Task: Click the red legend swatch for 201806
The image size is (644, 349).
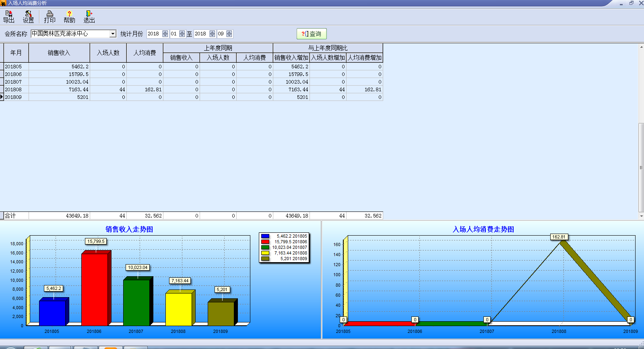Action: [x=265, y=242]
